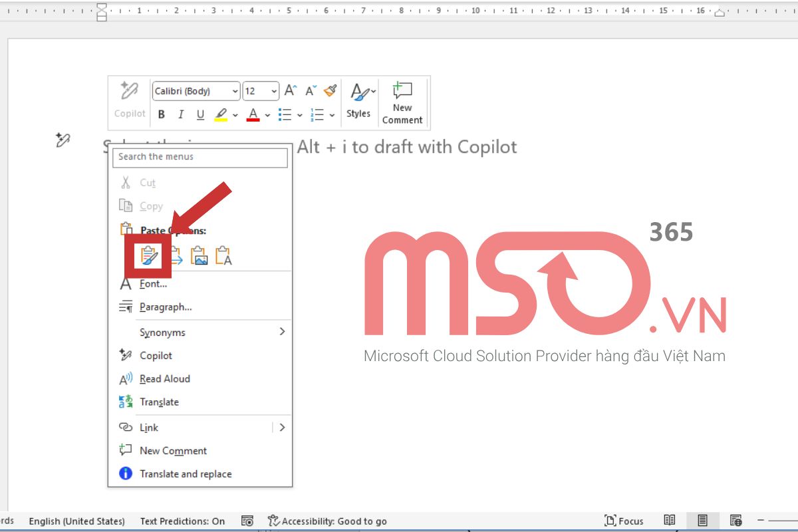Apply Italic formatting
This screenshot has width=798, height=532.
[181, 115]
